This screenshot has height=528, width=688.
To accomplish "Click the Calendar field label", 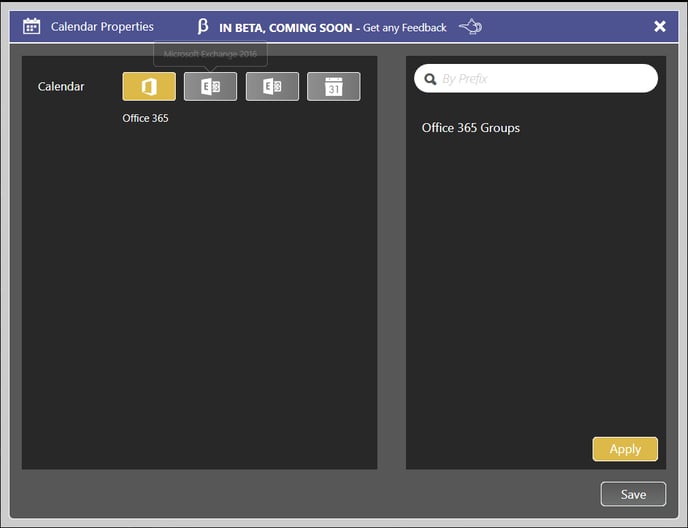I will [61, 86].
